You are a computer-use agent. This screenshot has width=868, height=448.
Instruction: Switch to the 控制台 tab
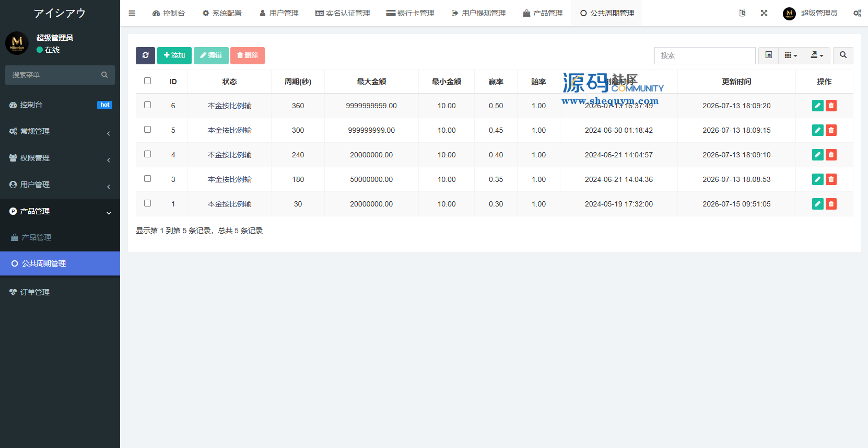tap(169, 13)
